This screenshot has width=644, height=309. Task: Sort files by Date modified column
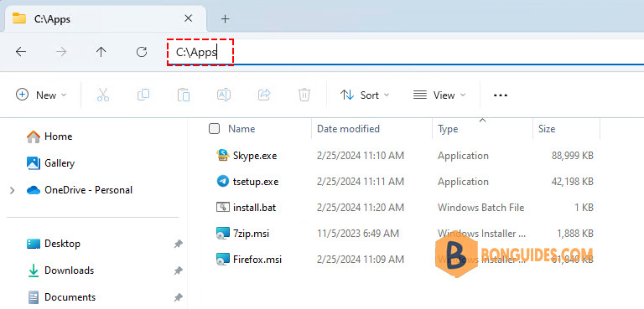click(x=348, y=129)
